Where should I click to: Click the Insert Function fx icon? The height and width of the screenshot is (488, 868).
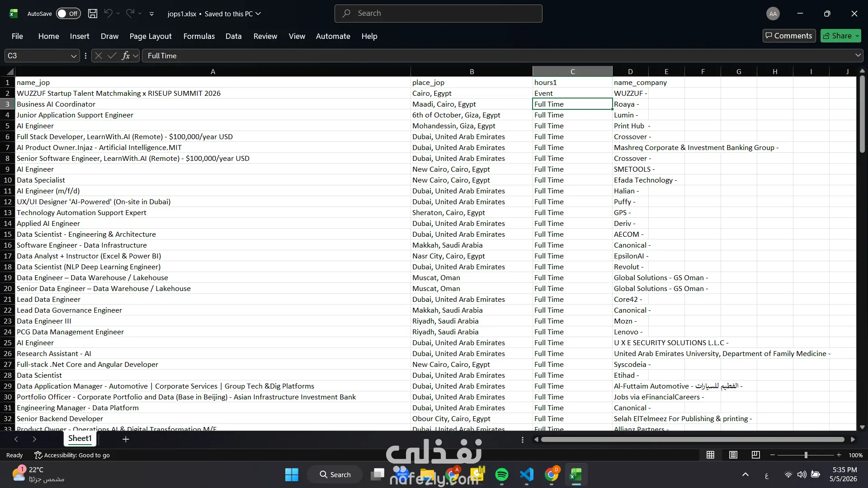coord(126,56)
